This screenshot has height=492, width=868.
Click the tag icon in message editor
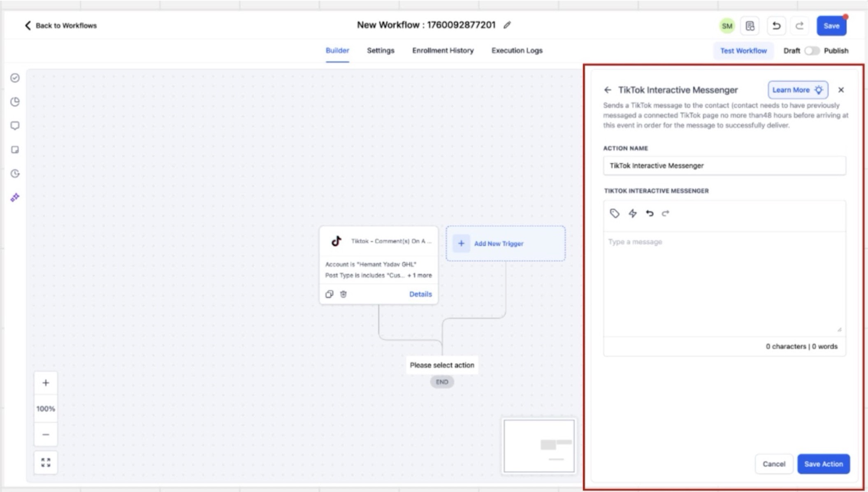pos(614,213)
